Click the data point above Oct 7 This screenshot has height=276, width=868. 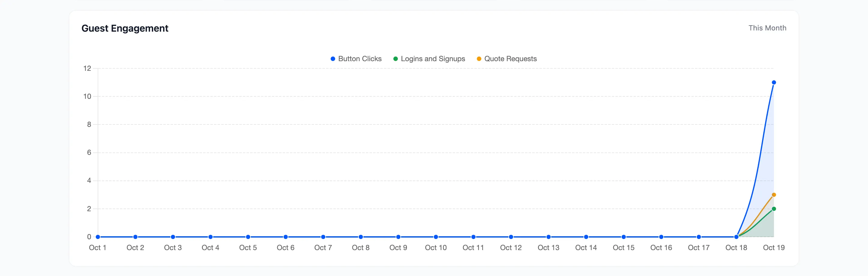[x=323, y=237]
